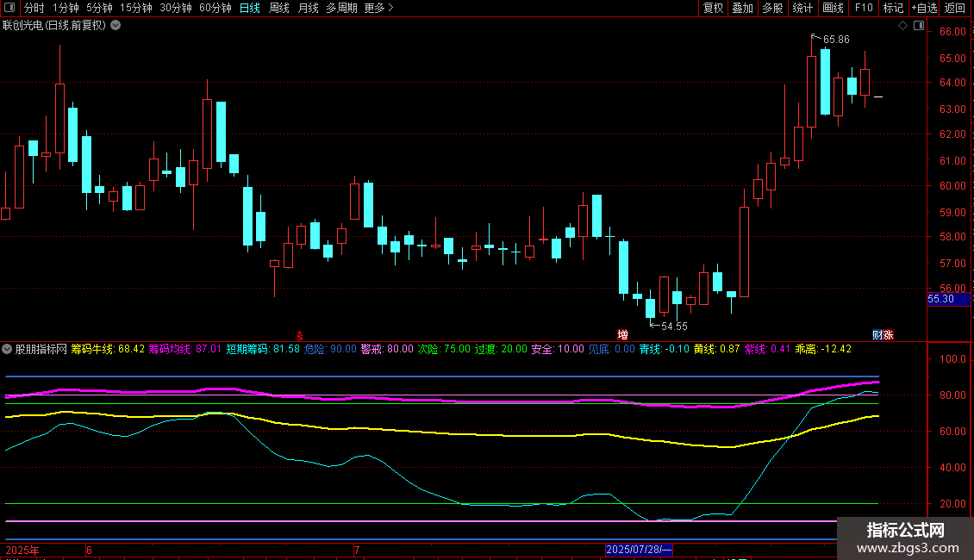Click the 54.55 low price label
974x560 pixels.
pyautogui.click(x=674, y=326)
